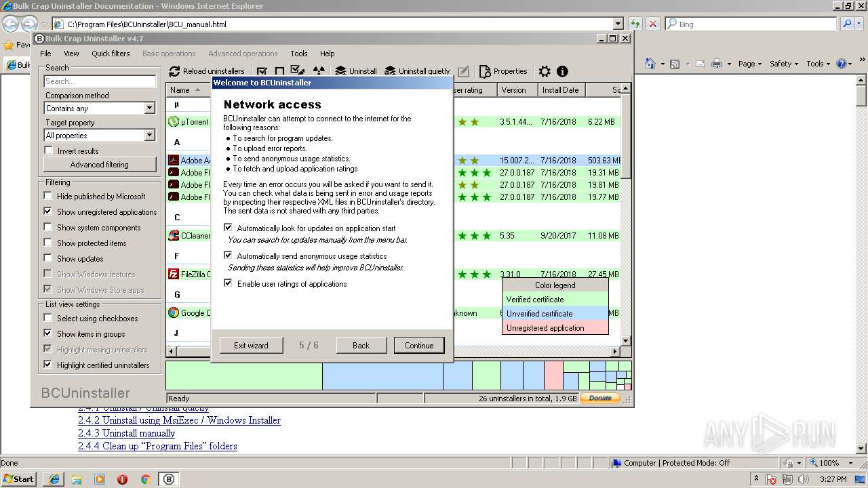Click the radiation advanced targeting icon

click(319, 71)
